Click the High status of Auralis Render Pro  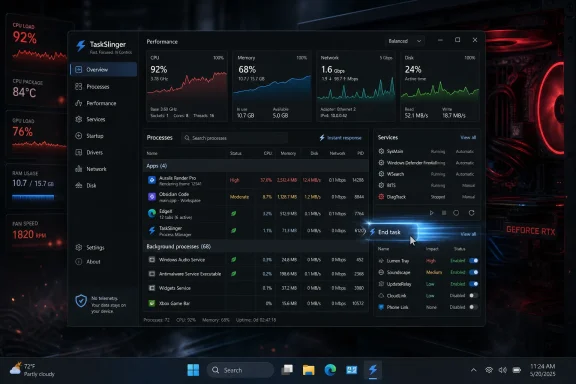tap(234, 180)
